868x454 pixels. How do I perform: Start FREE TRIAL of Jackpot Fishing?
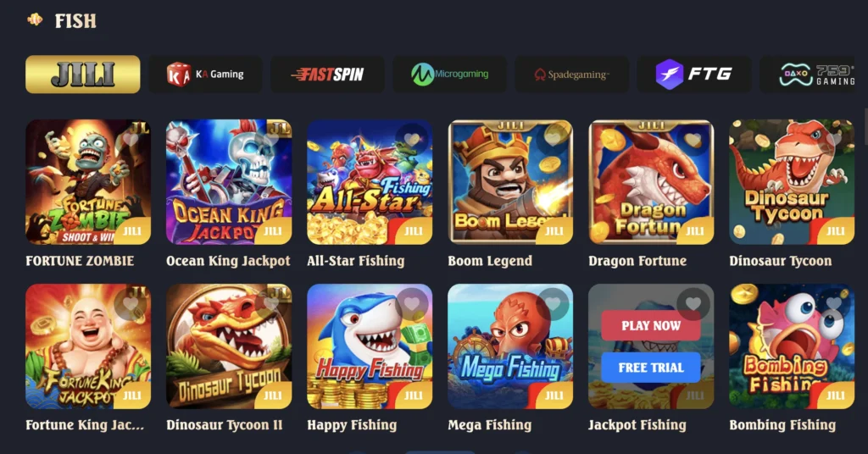pyautogui.click(x=650, y=368)
